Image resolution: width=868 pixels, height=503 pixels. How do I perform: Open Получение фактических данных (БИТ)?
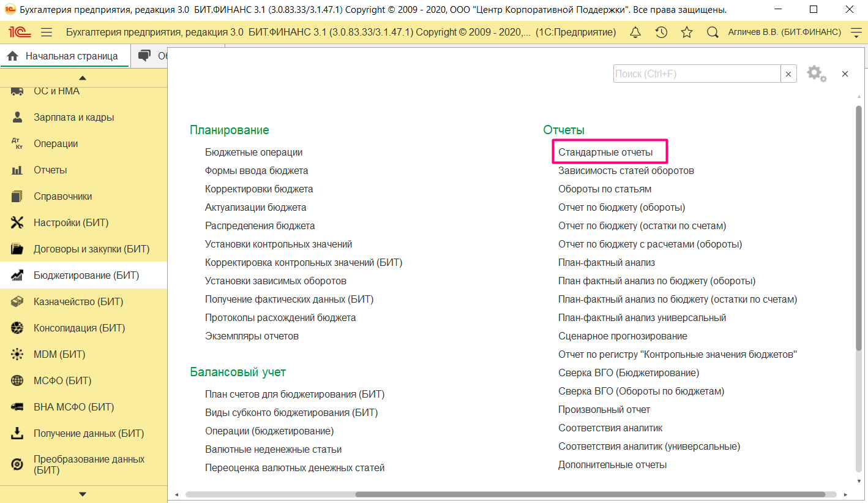pos(289,299)
